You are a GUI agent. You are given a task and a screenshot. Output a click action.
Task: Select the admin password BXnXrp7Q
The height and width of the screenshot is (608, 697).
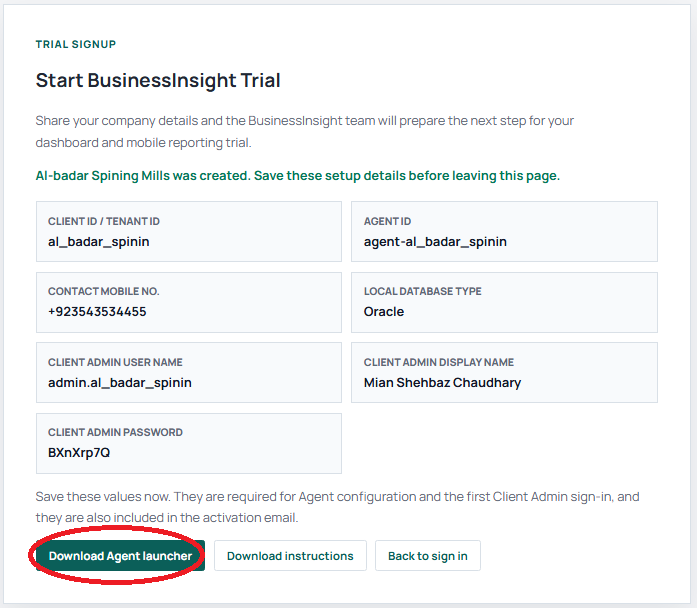[79, 453]
